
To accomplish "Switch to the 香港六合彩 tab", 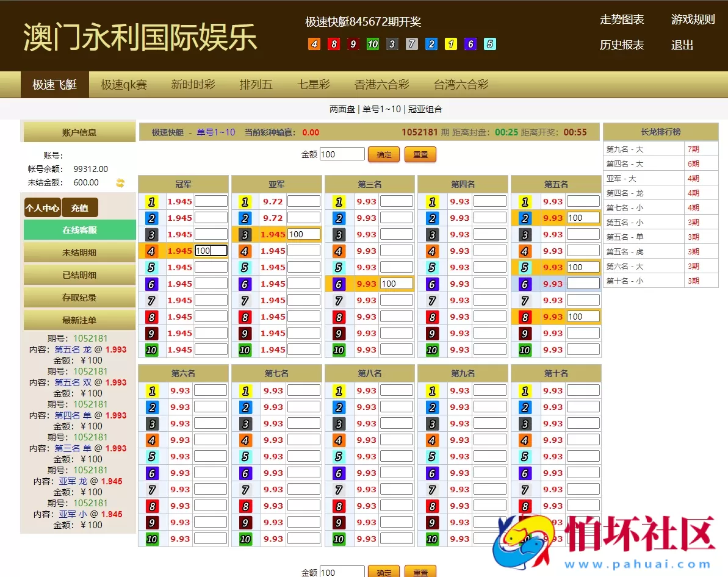I will pos(383,85).
